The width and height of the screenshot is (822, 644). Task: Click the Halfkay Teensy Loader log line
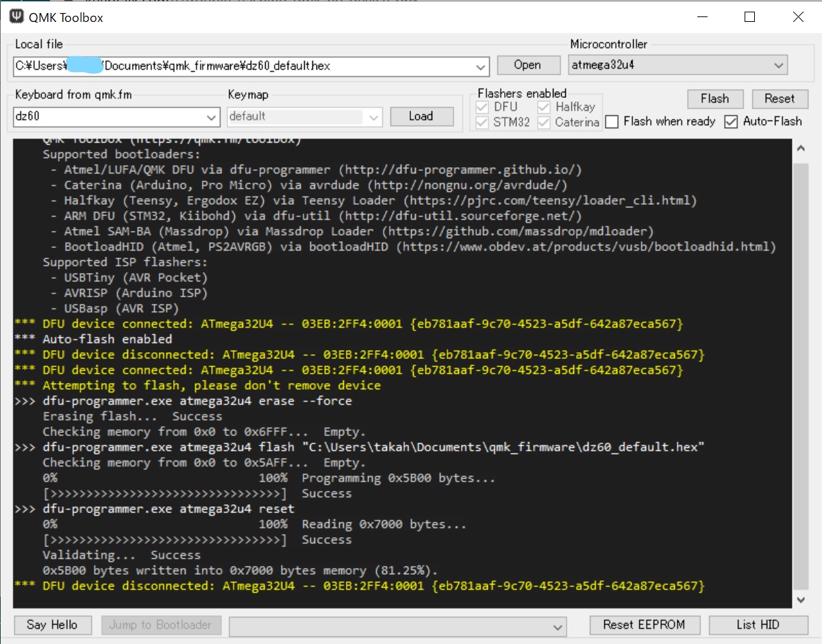click(x=373, y=201)
